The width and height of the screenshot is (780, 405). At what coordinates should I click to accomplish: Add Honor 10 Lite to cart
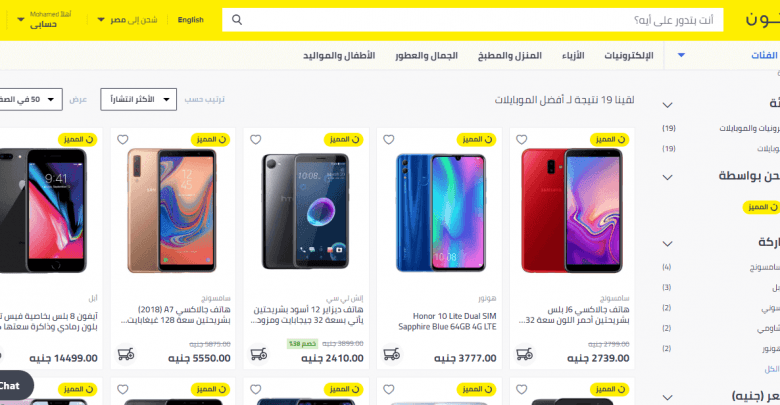click(391, 354)
